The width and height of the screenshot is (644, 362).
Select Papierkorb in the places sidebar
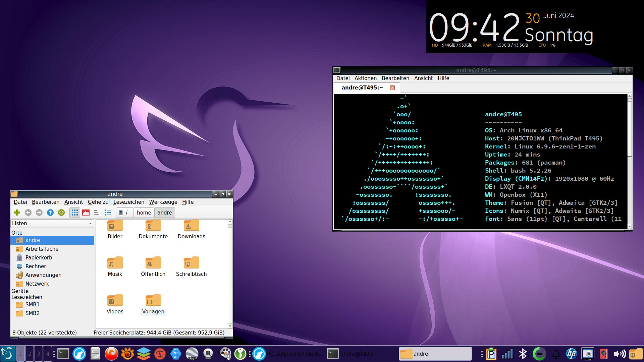point(39,257)
